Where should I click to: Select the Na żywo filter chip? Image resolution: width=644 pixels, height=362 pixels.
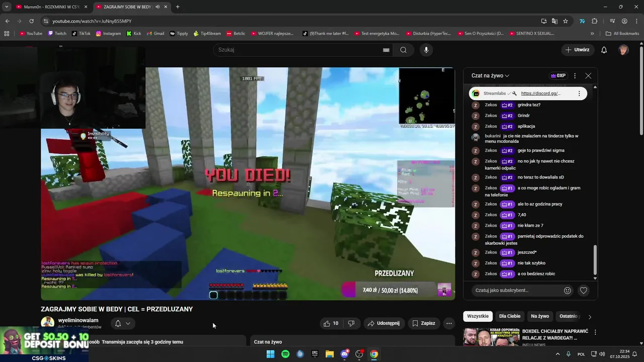click(x=540, y=316)
